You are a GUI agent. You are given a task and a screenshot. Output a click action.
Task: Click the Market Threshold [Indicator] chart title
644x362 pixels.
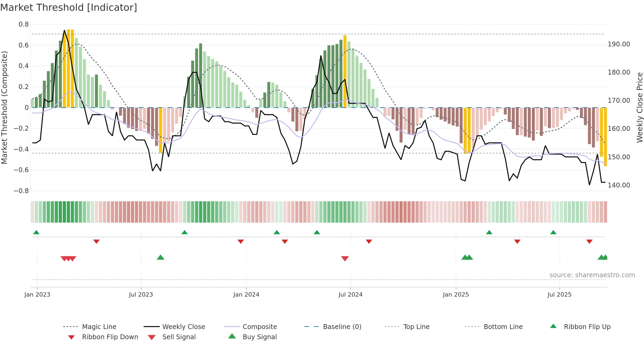point(69,8)
